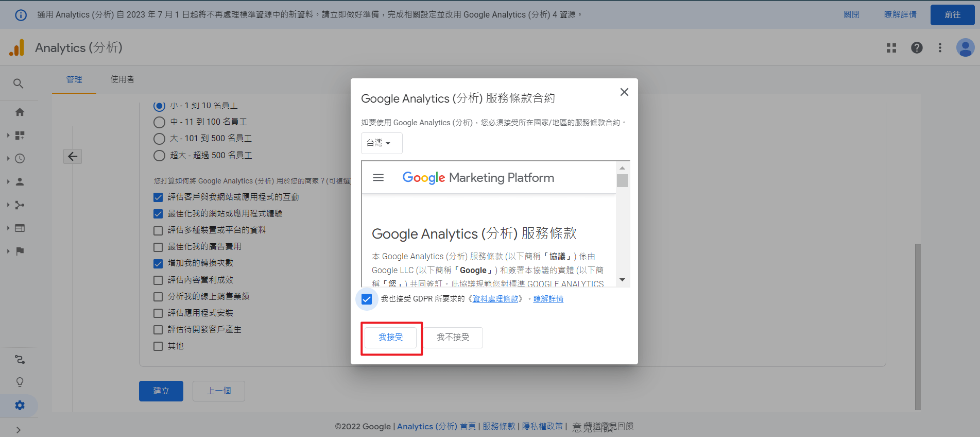Select the small 1 to 10 employees option

click(159, 106)
